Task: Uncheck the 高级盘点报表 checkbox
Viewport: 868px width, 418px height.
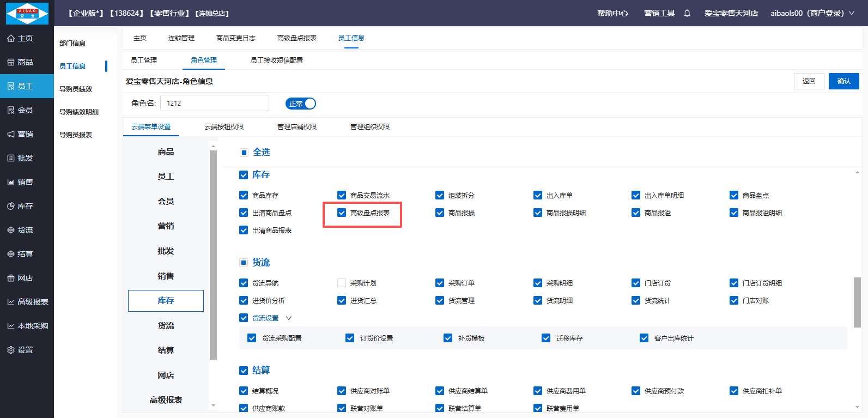Action: point(342,213)
